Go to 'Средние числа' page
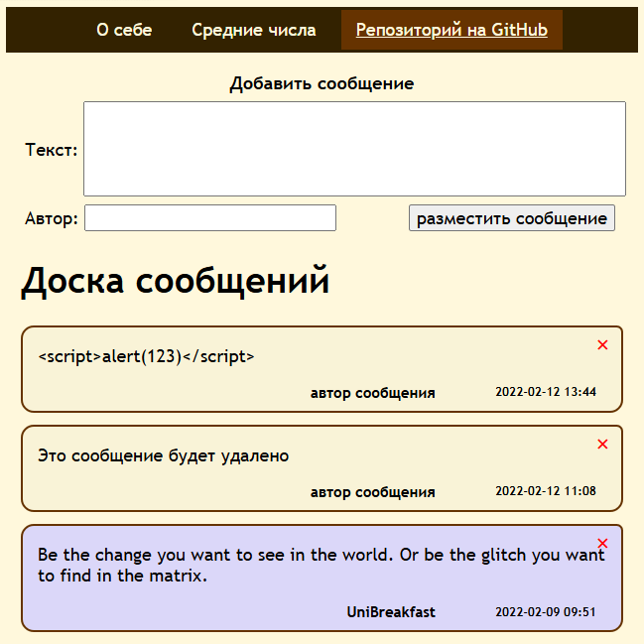The height and width of the screenshot is (644, 644). (253, 30)
